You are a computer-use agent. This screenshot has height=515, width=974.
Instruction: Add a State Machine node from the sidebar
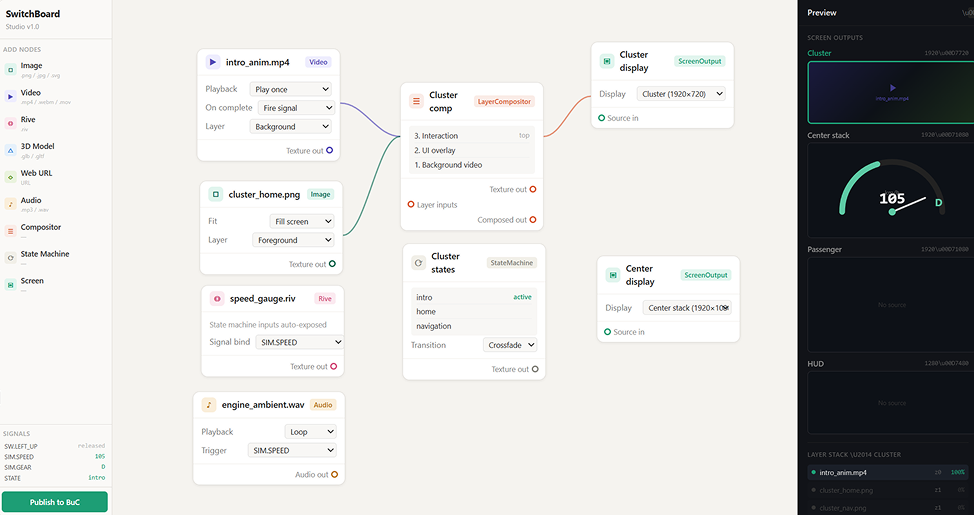(55, 258)
